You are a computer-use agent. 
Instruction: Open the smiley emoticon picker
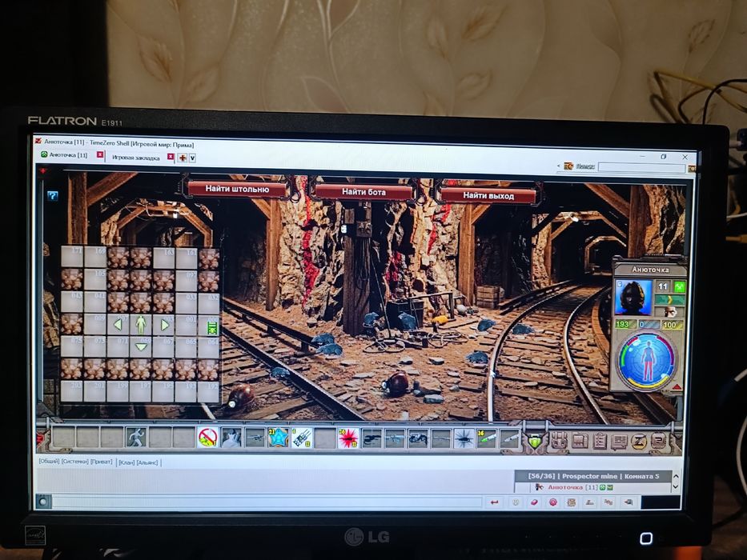516,502
